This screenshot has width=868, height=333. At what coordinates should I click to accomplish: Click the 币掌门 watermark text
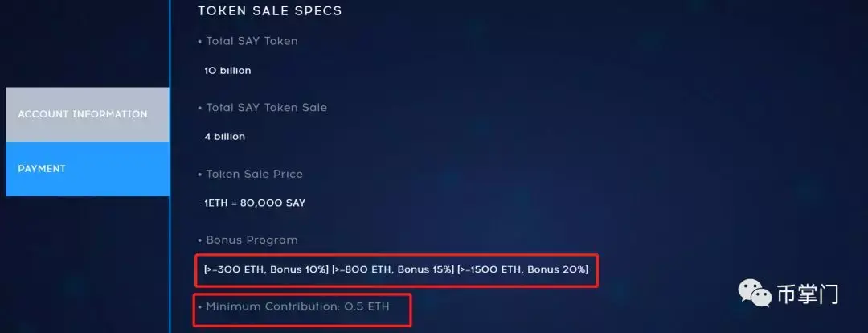[808, 294]
